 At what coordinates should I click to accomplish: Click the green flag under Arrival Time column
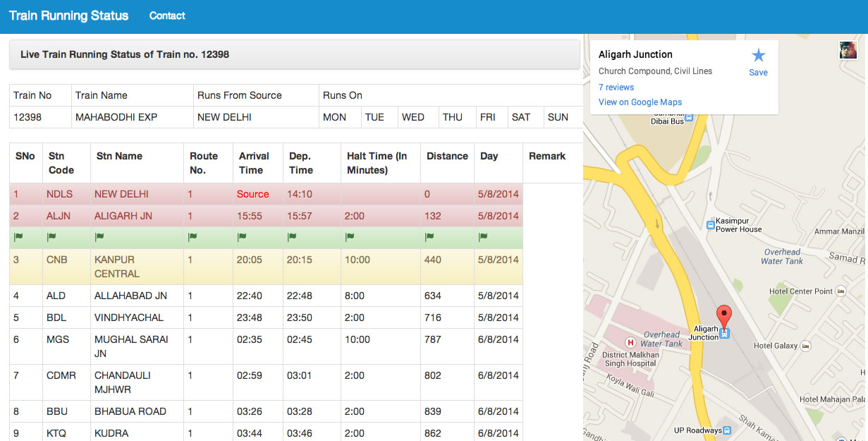(241, 237)
